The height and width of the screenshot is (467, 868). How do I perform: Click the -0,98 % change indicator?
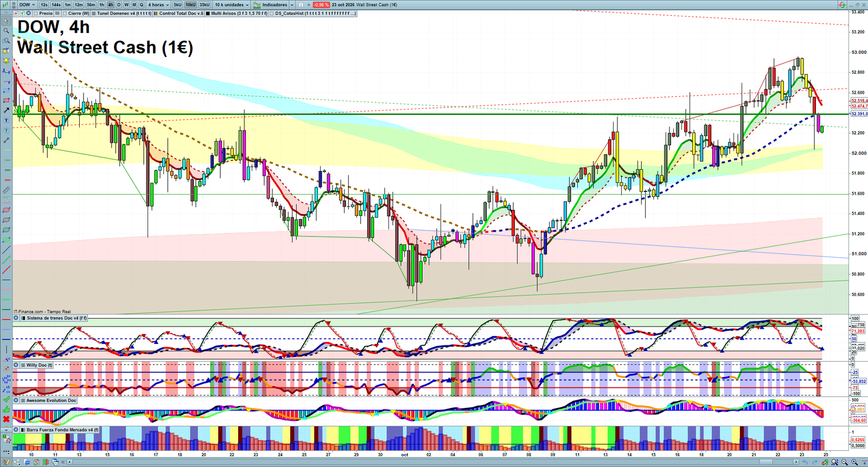pyautogui.click(x=321, y=5)
